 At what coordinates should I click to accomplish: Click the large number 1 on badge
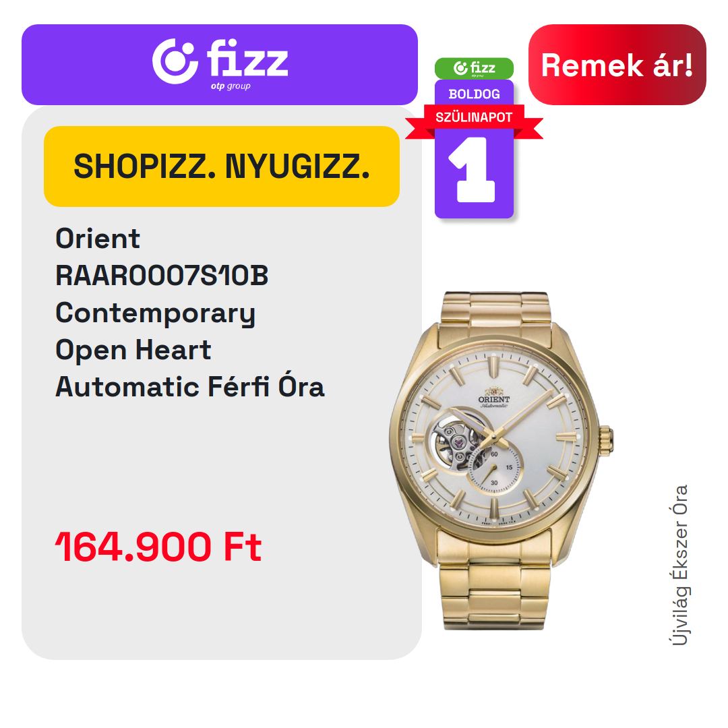pyautogui.click(x=473, y=169)
